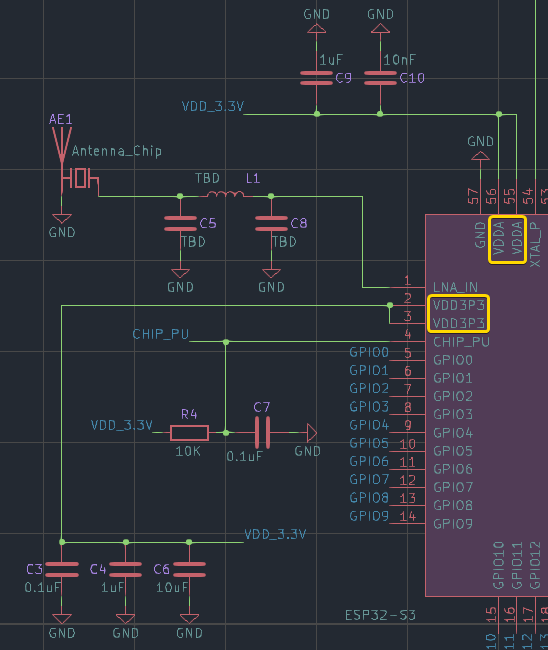Click the Antenna_Chip value text
Viewport: 548px width, 650px height.
(116, 151)
